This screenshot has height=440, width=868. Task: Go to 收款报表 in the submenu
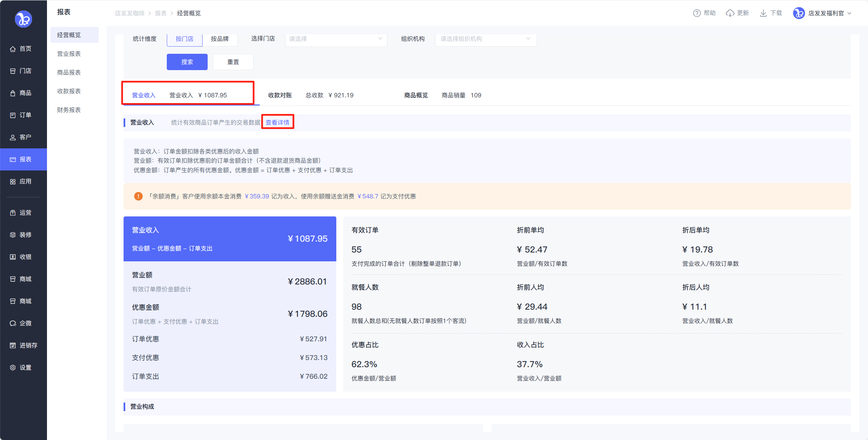point(69,91)
